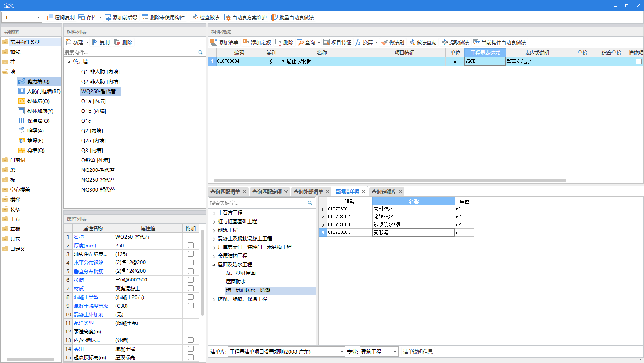Expand 砌筑工程 tree node
This screenshot has width=644, height=363.
(214, 231)
